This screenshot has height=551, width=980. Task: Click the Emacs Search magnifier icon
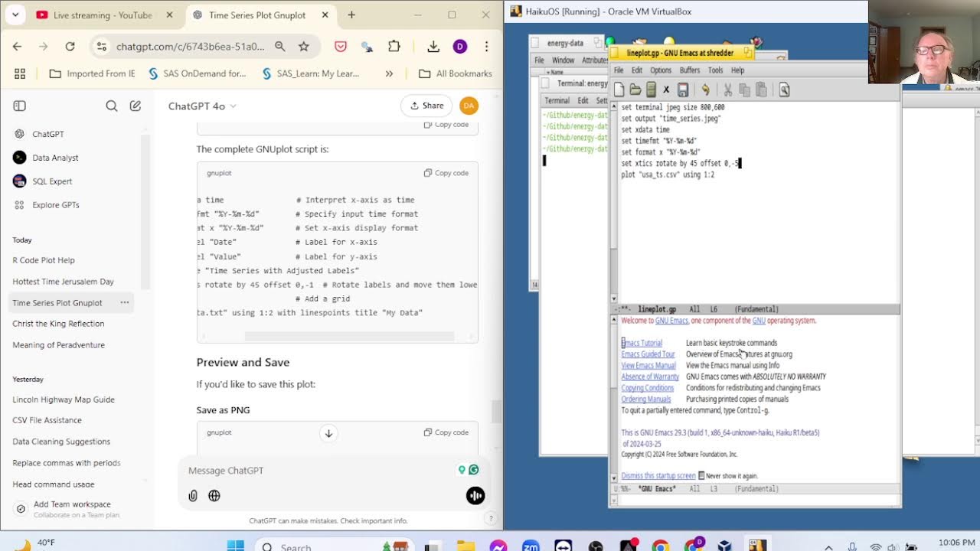pyautogui.click(x=784, y=90)
